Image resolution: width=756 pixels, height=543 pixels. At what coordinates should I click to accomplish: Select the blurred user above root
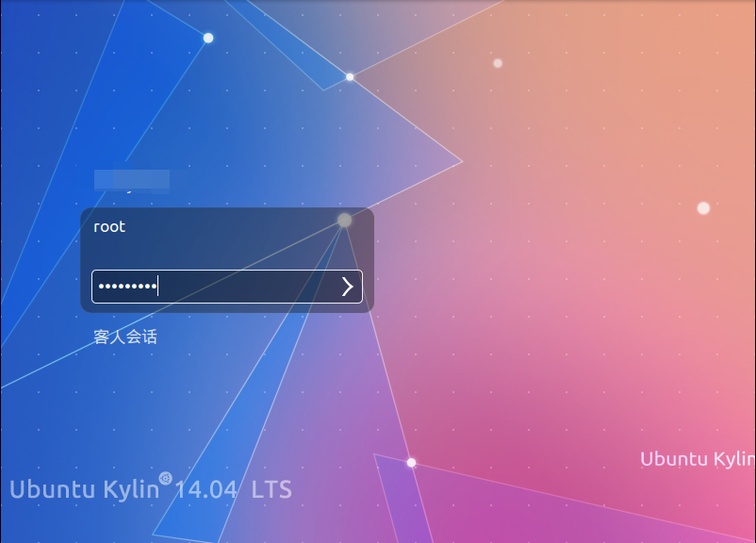point(132,181)
